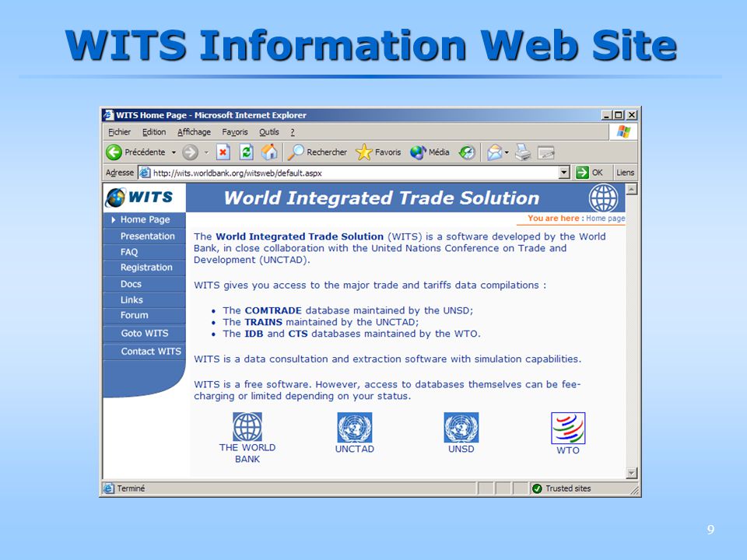The width and height of the screenshot is (747, 560).
Task: Click the UNSD text link under logo
Action: [461, 449]
